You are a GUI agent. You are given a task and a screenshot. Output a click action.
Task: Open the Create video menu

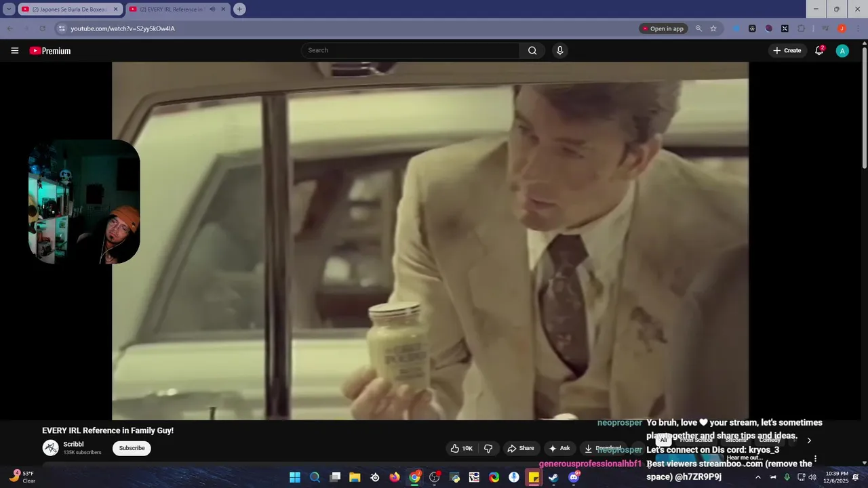pos(787,51)
